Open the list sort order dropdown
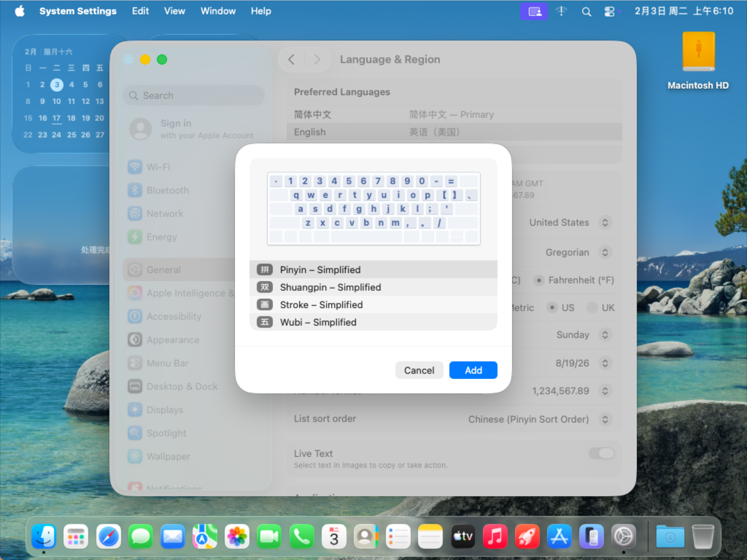Screen dimensions: 747x560 pos(604,419)
